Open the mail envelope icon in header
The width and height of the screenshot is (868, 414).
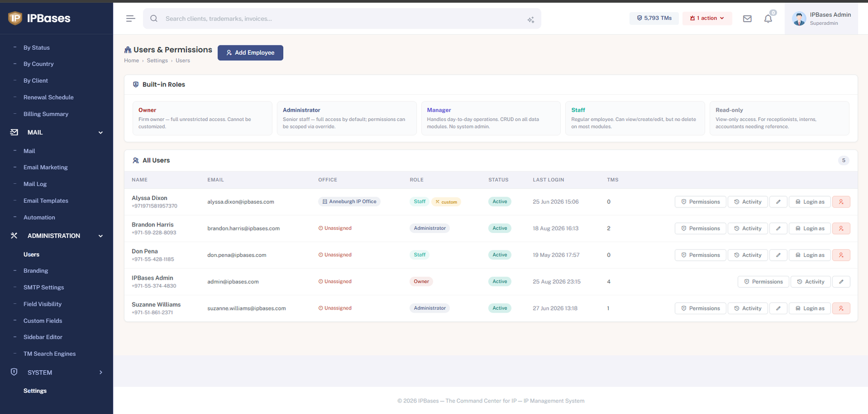[747, 18]
